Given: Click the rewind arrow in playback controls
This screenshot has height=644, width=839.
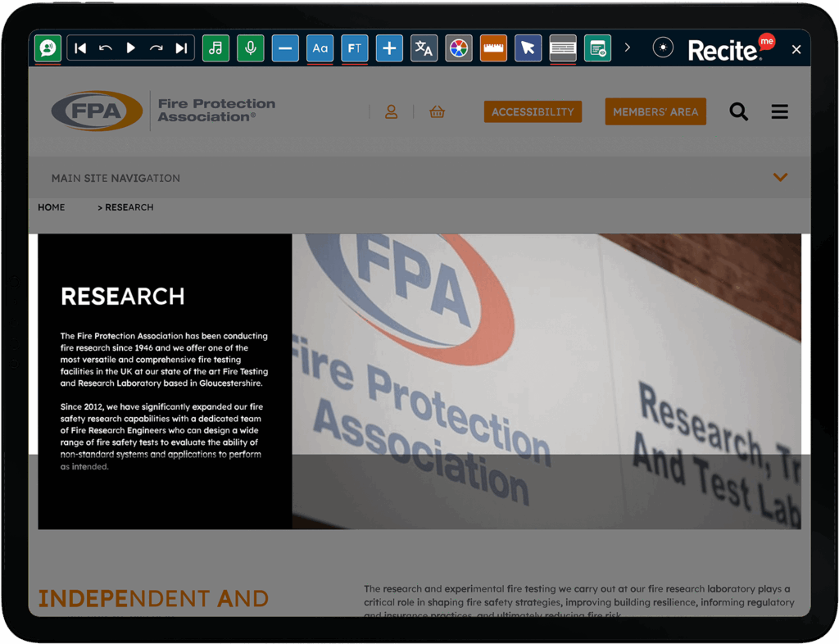Looking at the screenshot, I should click(106, 48).
